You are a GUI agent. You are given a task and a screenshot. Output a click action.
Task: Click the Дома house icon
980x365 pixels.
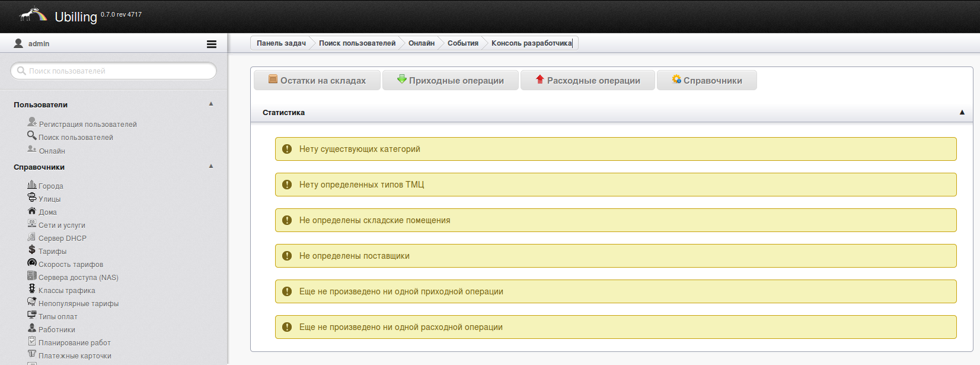(32, 211)
